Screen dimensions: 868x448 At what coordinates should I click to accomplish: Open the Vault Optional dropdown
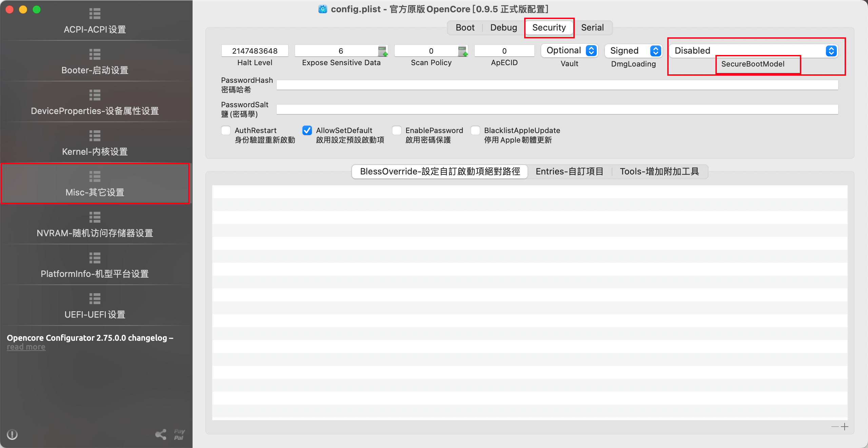point(570,51)
